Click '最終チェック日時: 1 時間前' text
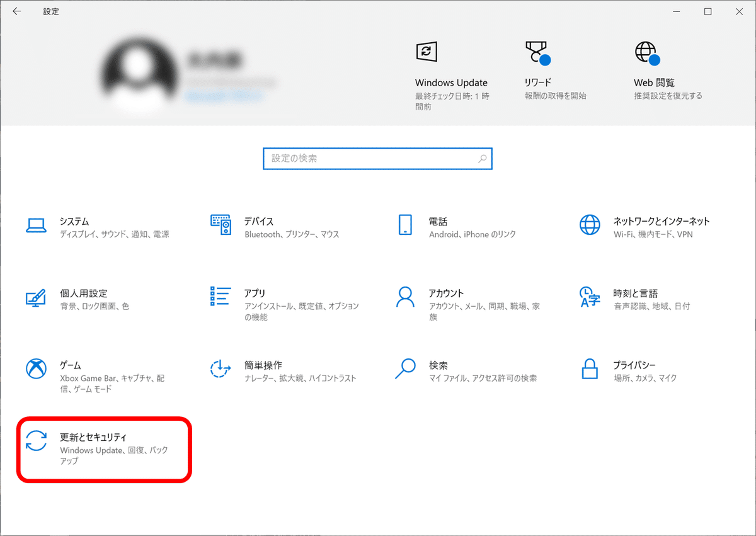Viewport: 756px width, 536px height. pos(452,101)
